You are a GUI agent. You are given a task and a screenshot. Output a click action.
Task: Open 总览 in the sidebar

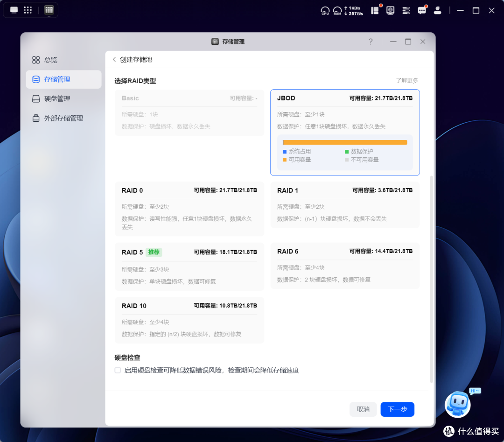(x=63, y=60)
